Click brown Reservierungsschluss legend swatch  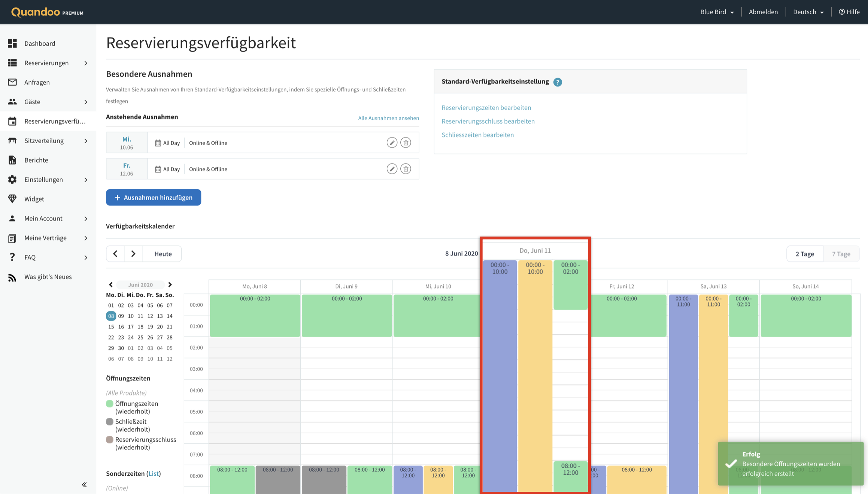[110, 440]
